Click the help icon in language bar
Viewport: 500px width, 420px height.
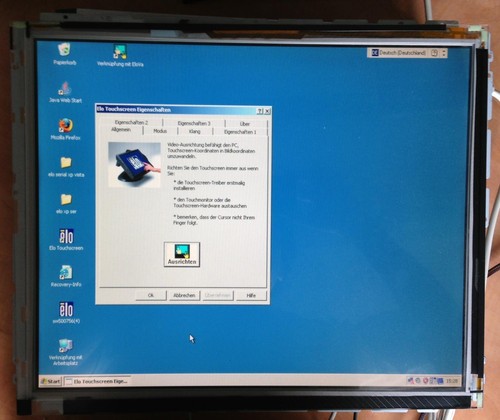[x=434, y=53]
